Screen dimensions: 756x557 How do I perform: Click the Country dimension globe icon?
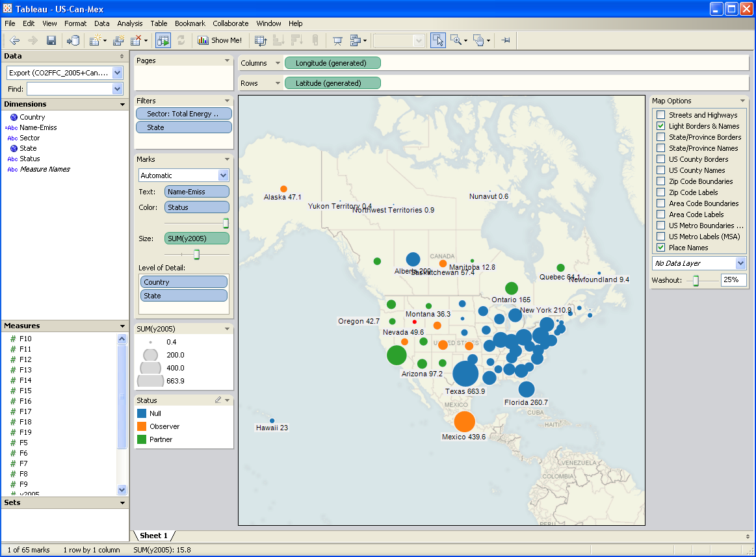click(14, 117)
